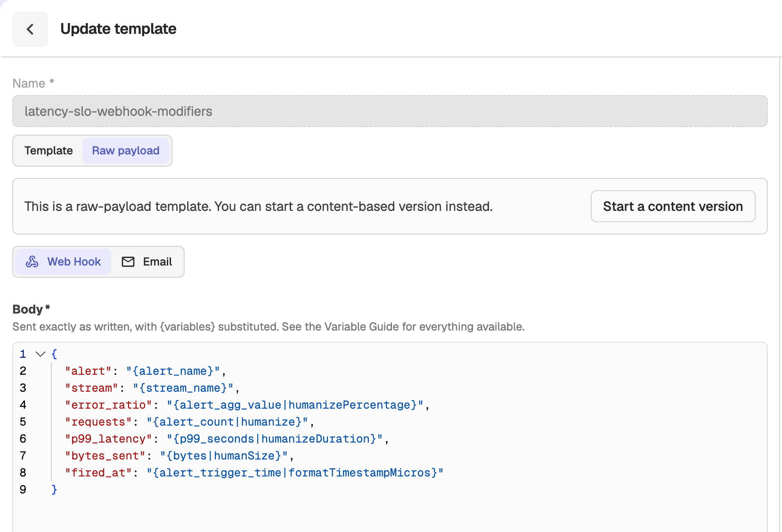Click the Name field label
This screenshot has height=532, width=782.
(33, 83)
